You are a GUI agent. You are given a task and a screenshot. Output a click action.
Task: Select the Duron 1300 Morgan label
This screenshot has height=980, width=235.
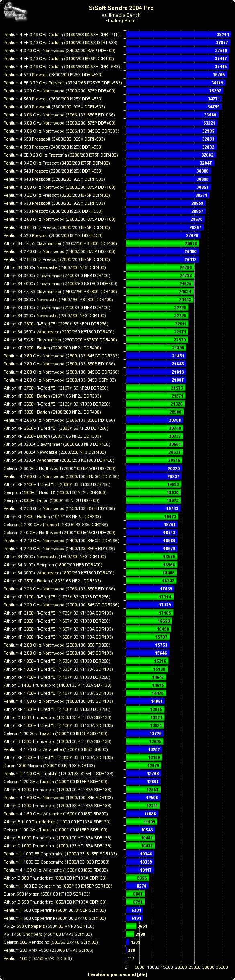pyautogui.click(x=49, y=766)
